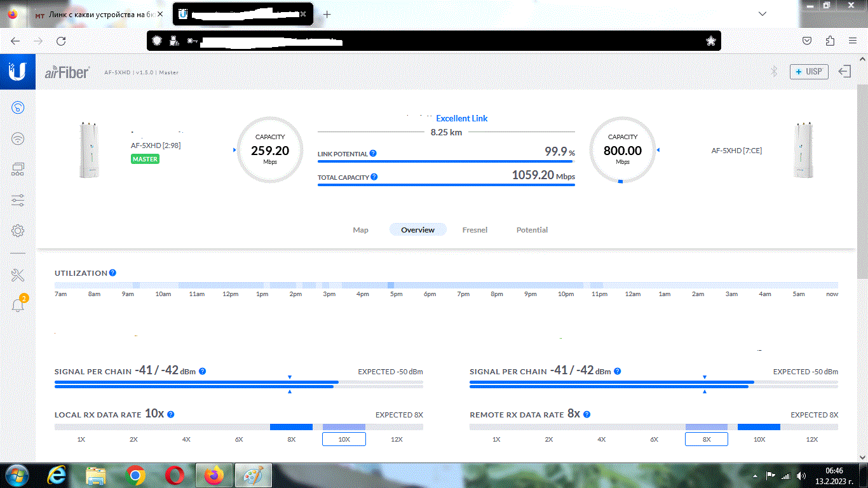Click the logout icon at top right
868x488 pixels.
[844, 72]
